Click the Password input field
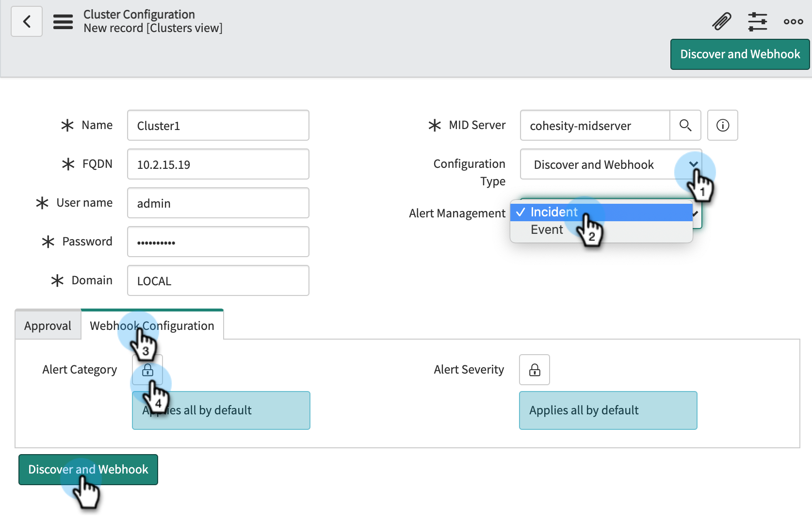812x523 pixels. pyautogui.click(x=218, y=242)
